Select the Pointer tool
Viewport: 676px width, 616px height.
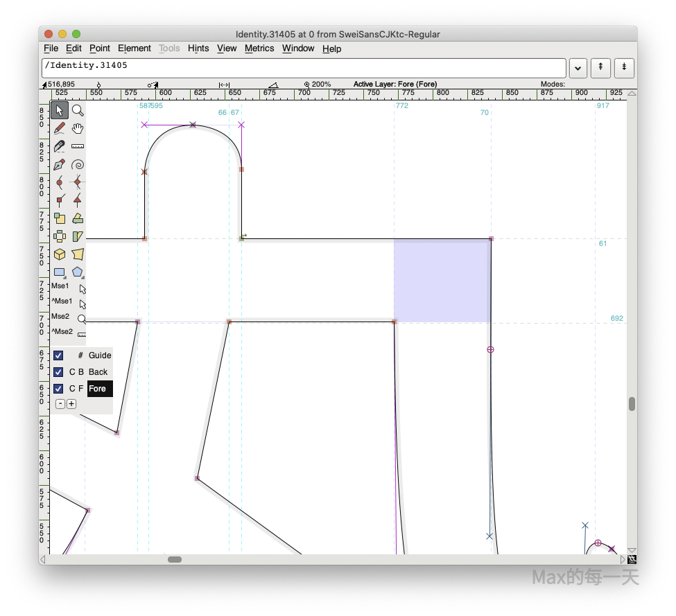(60, 110)
